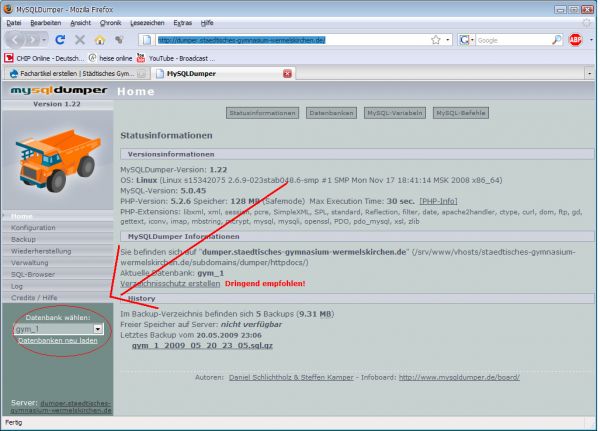This screenshot has height=431, width=600.
Task: Click the Statusinformationen button
Action: click(262, 113)
